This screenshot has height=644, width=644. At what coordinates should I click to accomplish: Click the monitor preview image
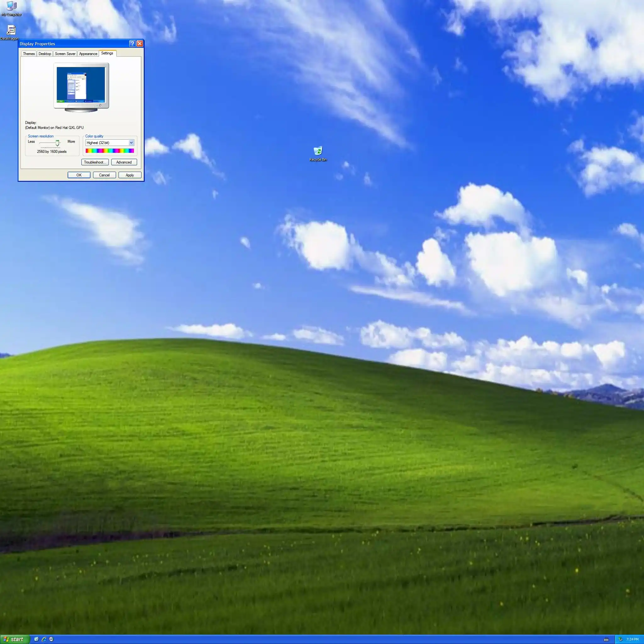pyautogui.click(x=81, y=87)
